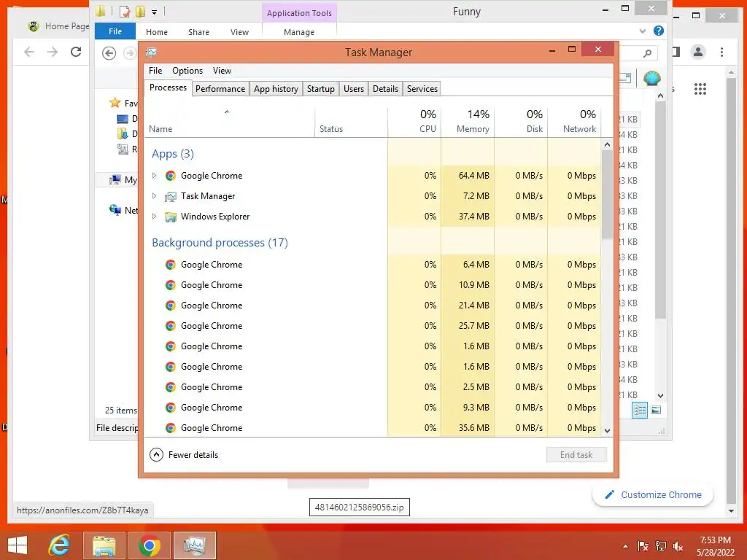Switch to Services tab
The image size is (747, 560).
click(422, 89)
